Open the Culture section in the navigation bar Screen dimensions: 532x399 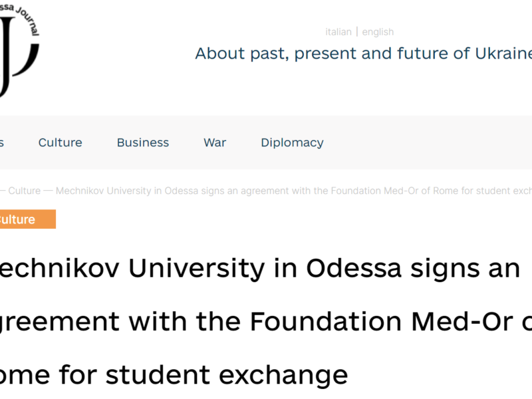point(60,142)
